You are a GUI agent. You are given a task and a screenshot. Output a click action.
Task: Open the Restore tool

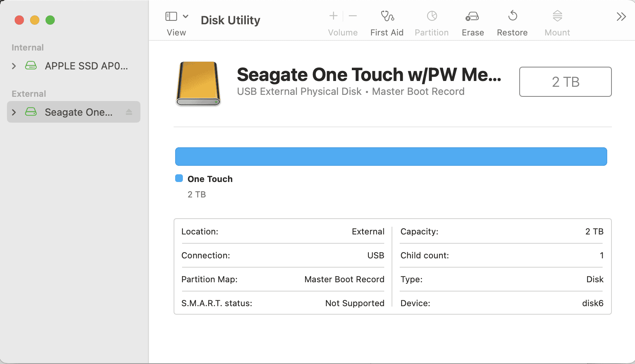coord(512,21)
